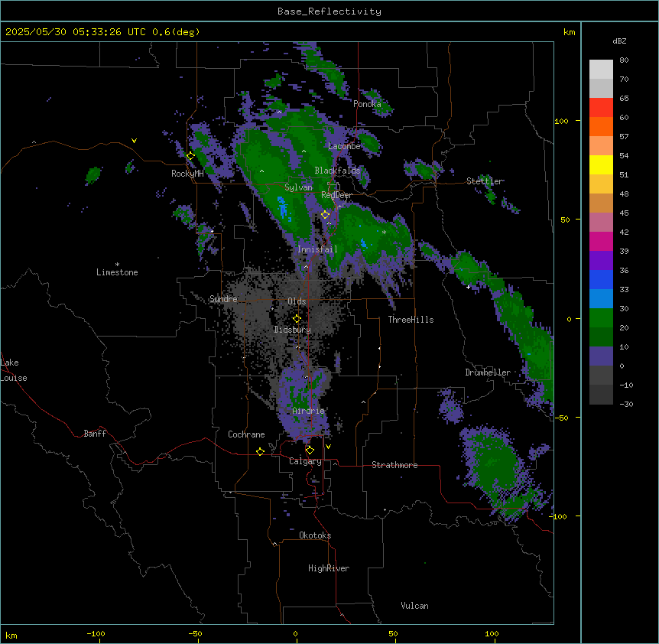Click the Okotoks label
659x644 pixels.
[x=315, y=535]
